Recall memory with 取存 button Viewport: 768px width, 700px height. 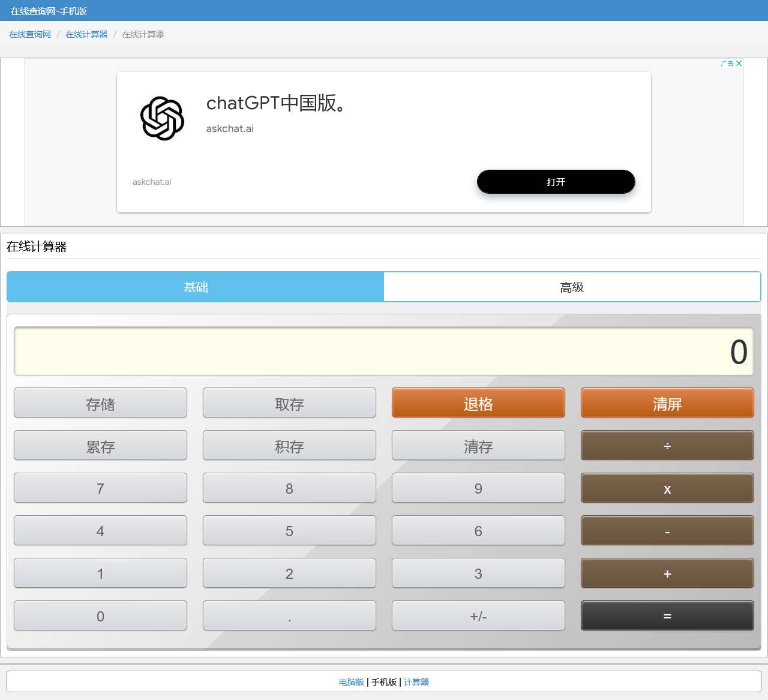[x=289, y=402]
